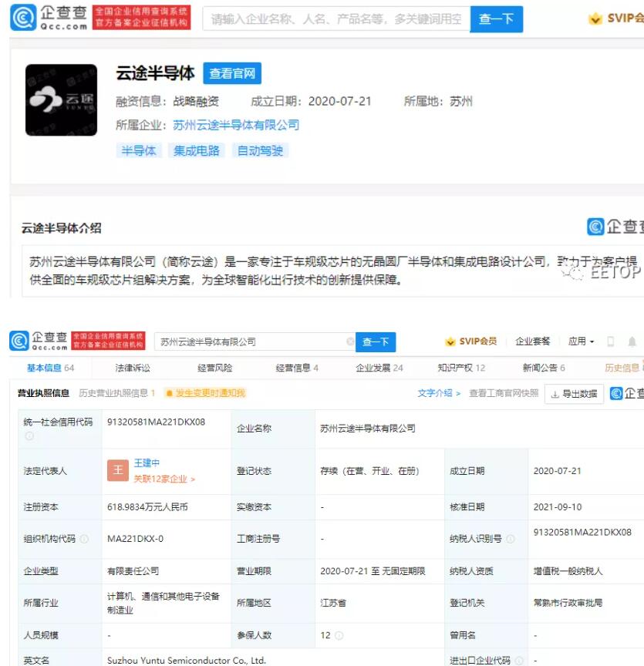Viewport: 644px width, 666px height.
Task: Switch to the 新闻公告 tab
Action: pos(543,368)
